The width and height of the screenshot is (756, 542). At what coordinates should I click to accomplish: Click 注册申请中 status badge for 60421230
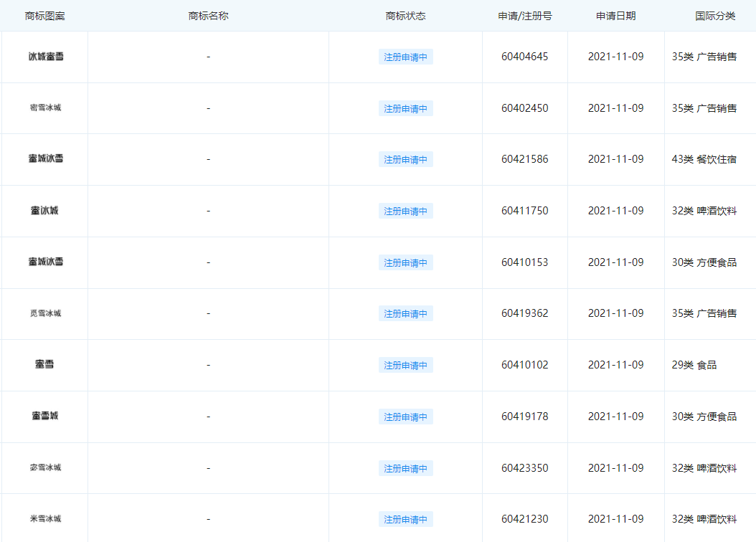click(405, 519)
